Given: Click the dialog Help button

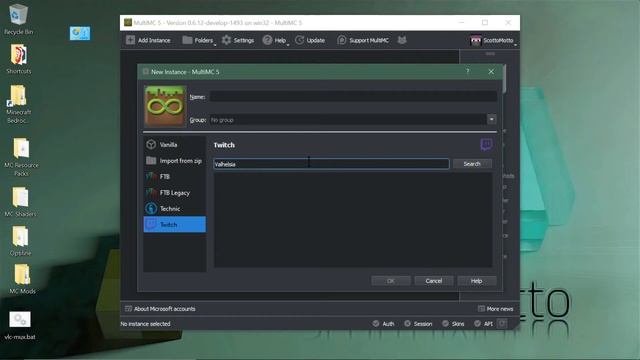Looking at the screenshot, I should point(476,281).
